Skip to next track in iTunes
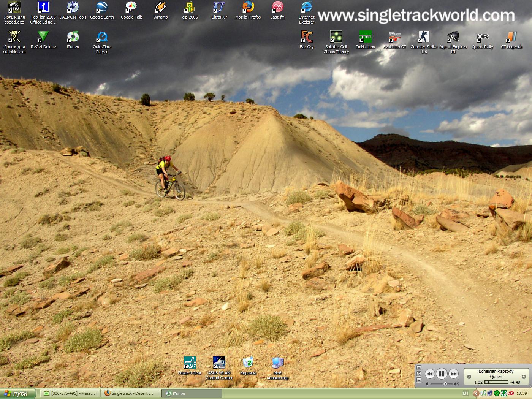Image resolution: width=532 pixels, height=399 pixels. 453,374
